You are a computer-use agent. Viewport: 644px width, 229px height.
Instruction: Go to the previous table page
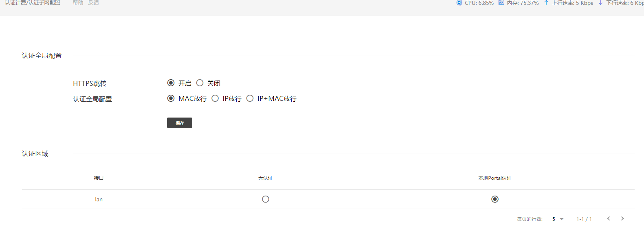pos(609,218)
